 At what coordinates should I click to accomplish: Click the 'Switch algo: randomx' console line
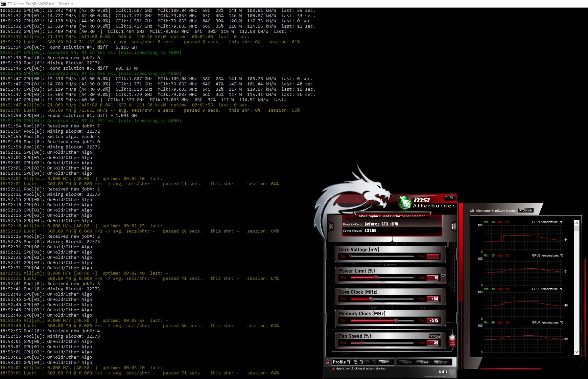tap(50, 137)
